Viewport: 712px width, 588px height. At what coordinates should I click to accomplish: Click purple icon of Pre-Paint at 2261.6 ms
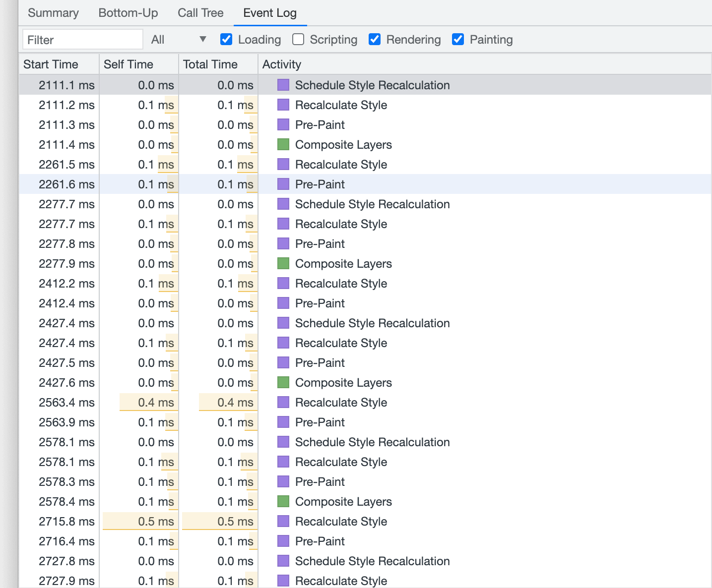click(283, 184)
